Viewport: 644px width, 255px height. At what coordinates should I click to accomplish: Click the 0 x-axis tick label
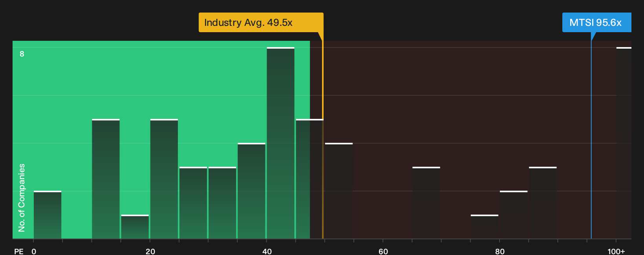[x=34, y=251]
